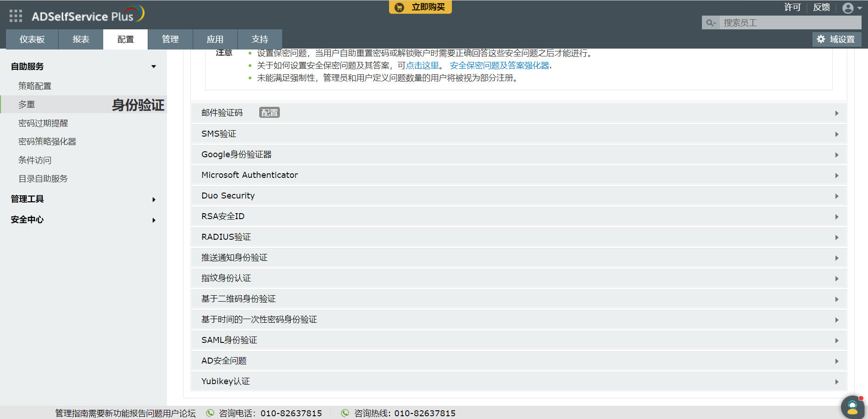
Task: Click the phone icon beside 咨询电话
Action: (x=210, y=413)
